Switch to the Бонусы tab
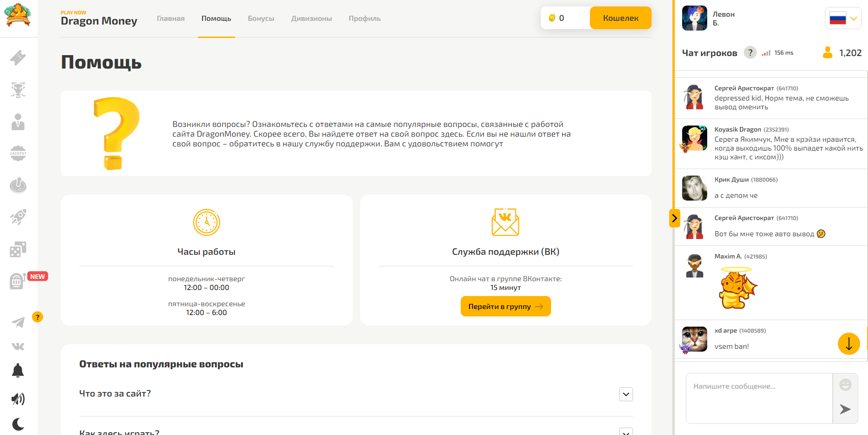 (x=261, y=19)
